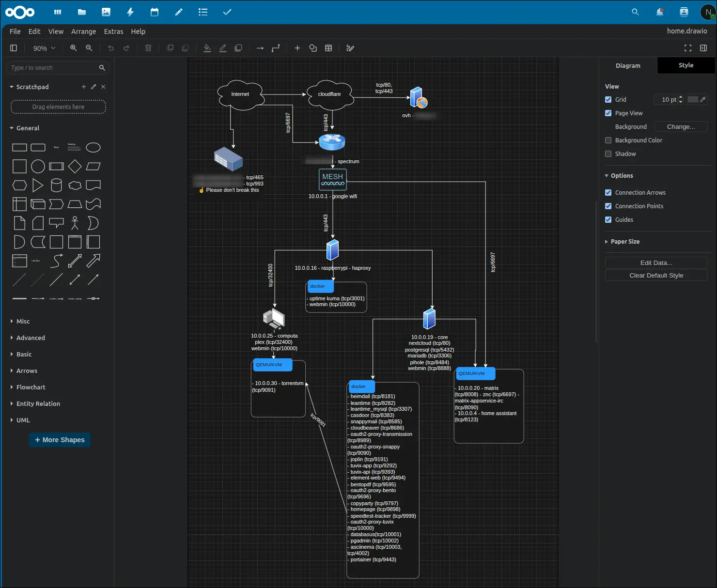Uncheck Connection Arrows

[x=608, y=192]
